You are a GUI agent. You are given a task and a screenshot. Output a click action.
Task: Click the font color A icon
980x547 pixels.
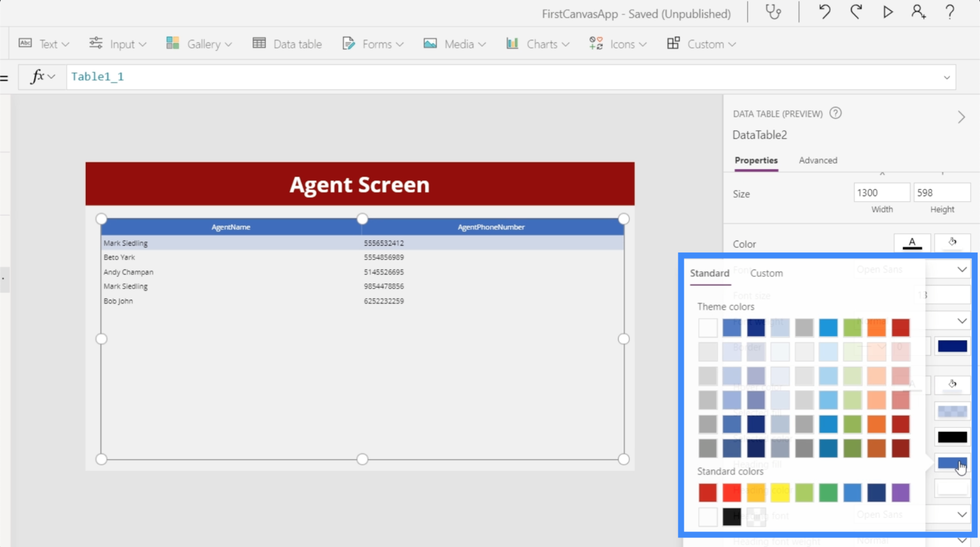pos(912,243)
